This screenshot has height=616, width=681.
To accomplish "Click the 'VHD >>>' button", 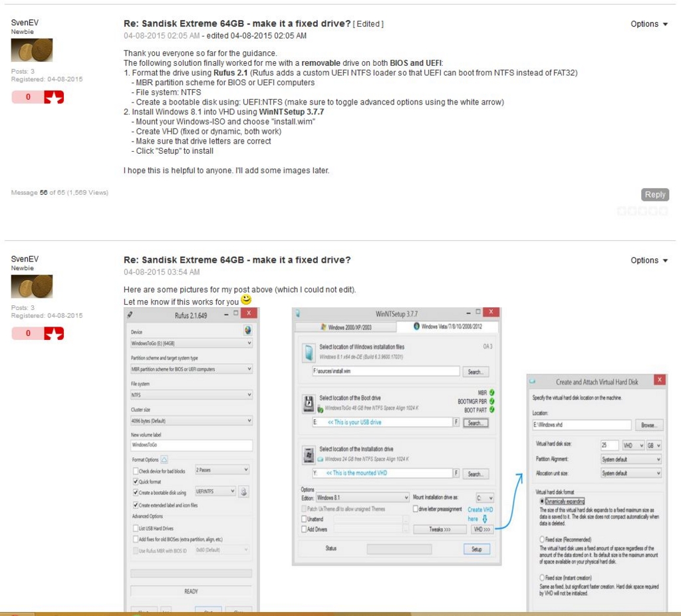I will pyautogui.click(x=481, y=529).
